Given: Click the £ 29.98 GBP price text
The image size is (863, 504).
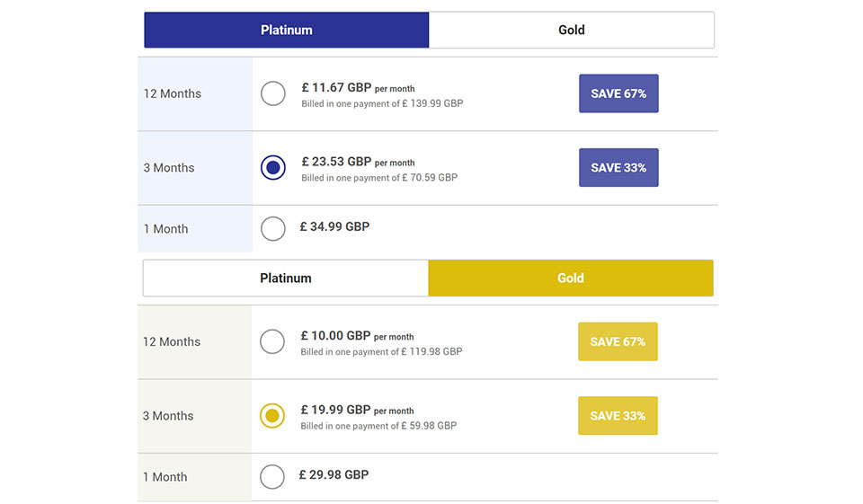Looking at the screenshot, I should 334,474.
